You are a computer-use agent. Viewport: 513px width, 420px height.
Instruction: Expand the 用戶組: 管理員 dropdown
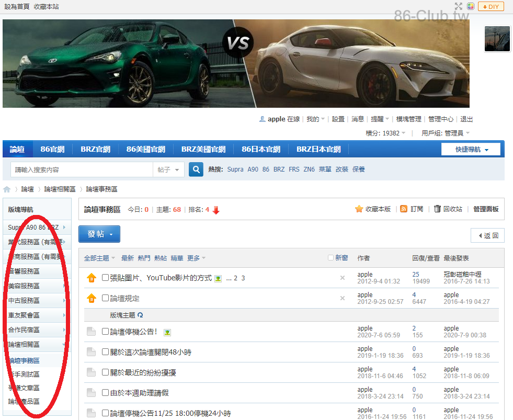tap(446, 133)
